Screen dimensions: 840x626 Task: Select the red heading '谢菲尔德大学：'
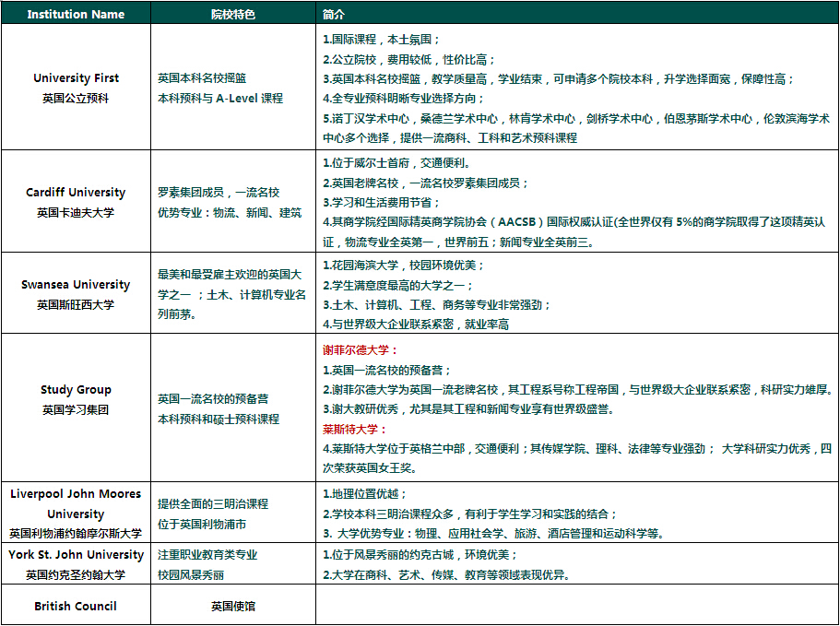coord(361,350)
